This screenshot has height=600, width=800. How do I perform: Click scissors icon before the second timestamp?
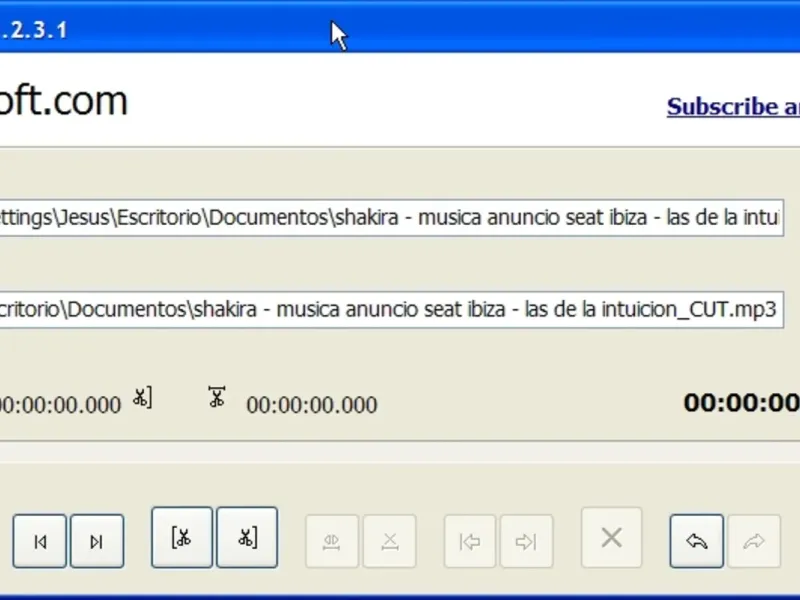coord(217,397)
